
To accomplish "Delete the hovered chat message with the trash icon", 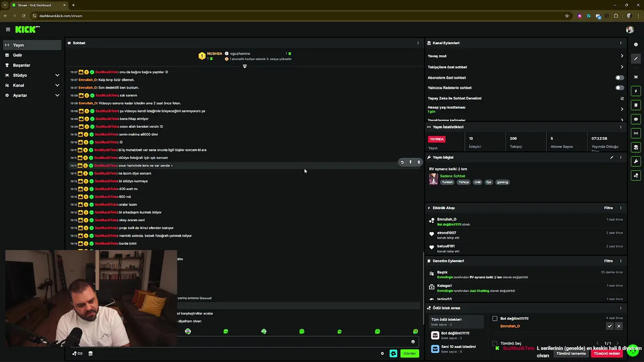I will click(419, 162).
